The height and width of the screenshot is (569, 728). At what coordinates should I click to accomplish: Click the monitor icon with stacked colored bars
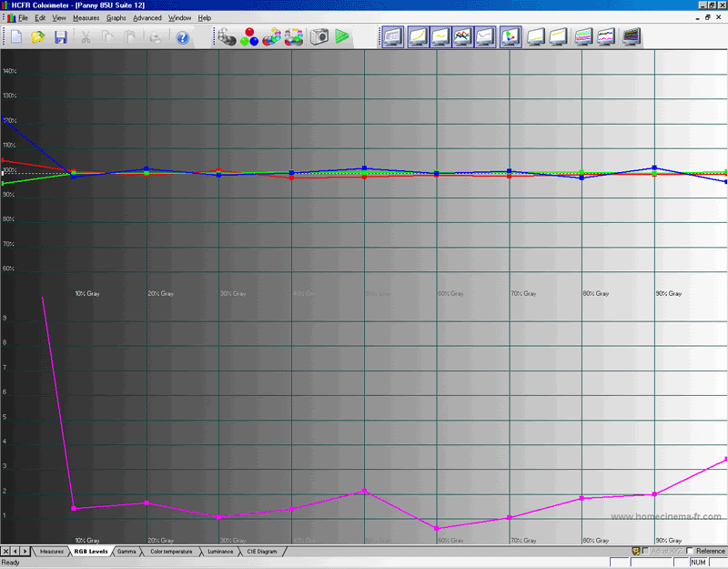click(583, 36)
